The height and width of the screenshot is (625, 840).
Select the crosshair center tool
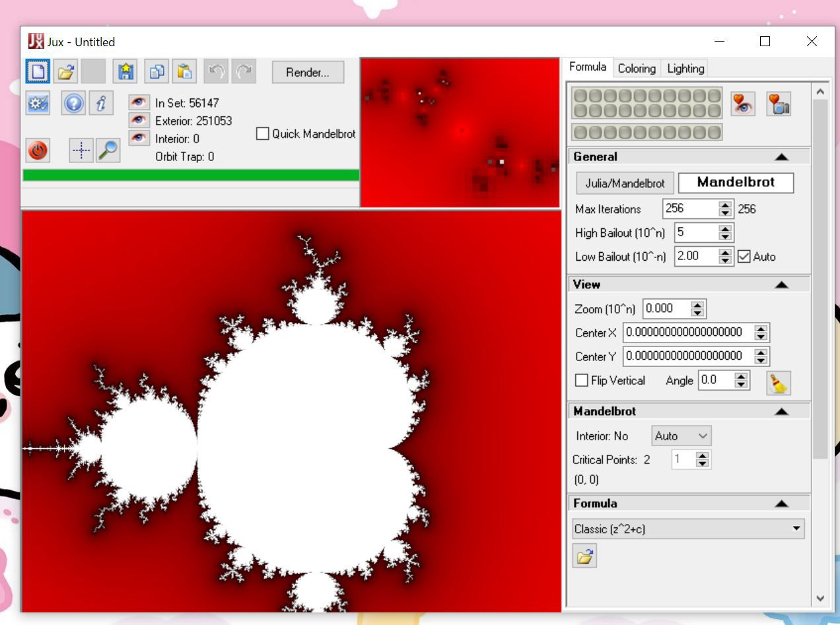click(x=81, y=150)
